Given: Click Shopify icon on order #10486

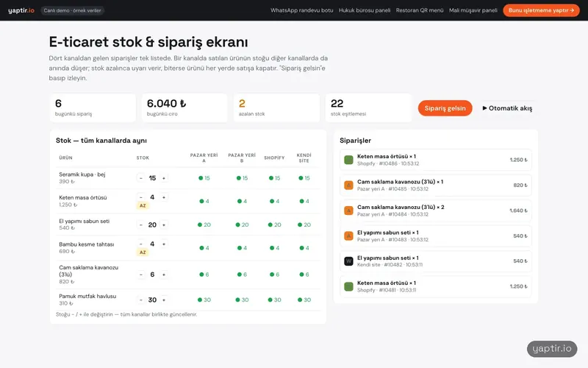Looking at the screenshot, I should tap(348, 160).
